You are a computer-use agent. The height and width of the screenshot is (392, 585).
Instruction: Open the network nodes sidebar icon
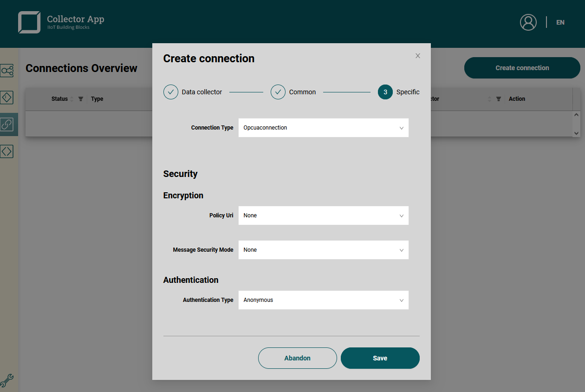coord(7,71)
